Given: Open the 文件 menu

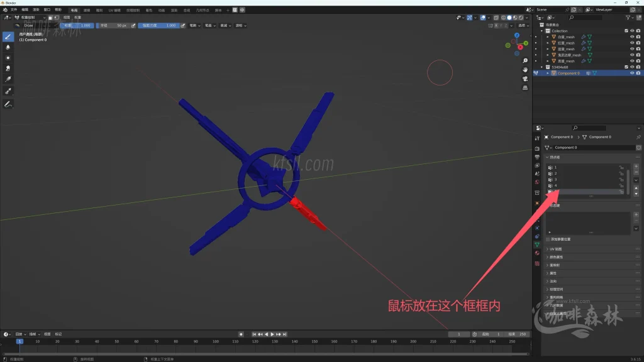Looking at the screenshot, I should (14, 10).
